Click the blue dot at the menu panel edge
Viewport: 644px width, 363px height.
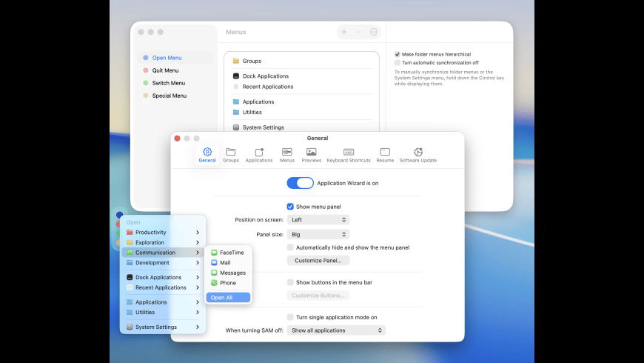tap(119, 215)
